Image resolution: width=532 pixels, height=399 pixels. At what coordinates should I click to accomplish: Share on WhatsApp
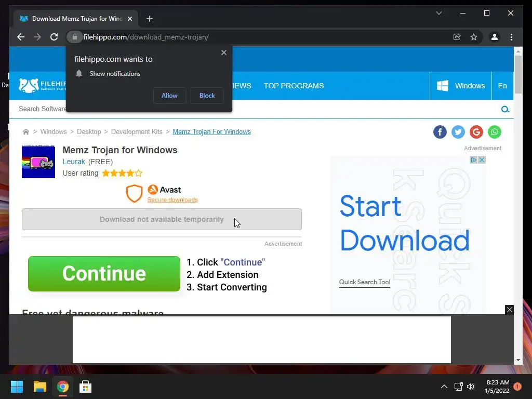tap(495, 132)
